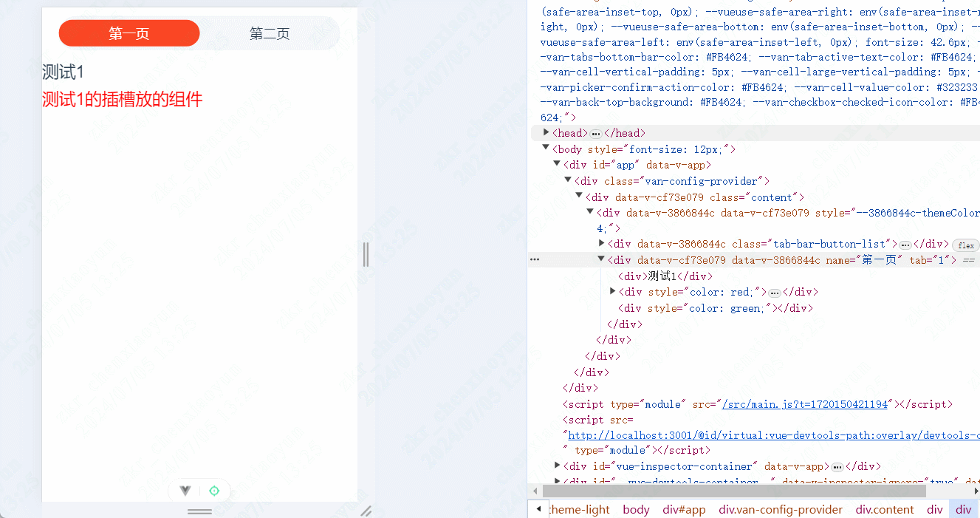The image size is (980, 518).
Task: Click the name="第一页" attribute in selected node
Action: [x=865, y=260]
